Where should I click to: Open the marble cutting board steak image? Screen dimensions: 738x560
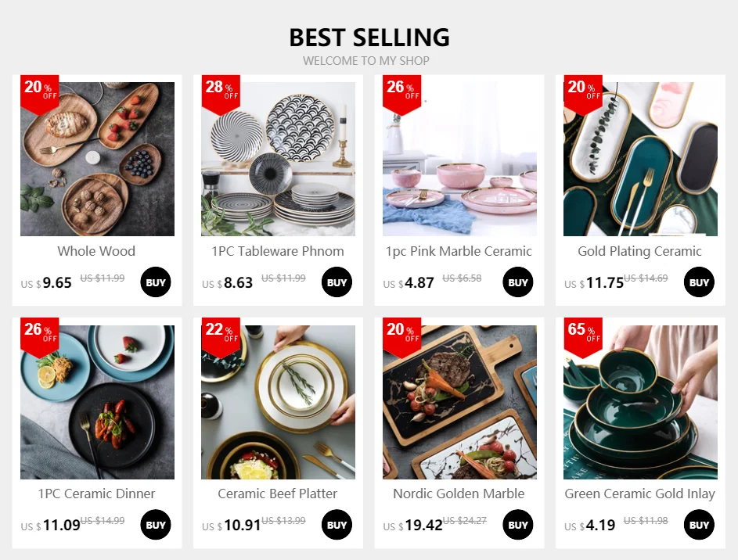tap(459, 402)
